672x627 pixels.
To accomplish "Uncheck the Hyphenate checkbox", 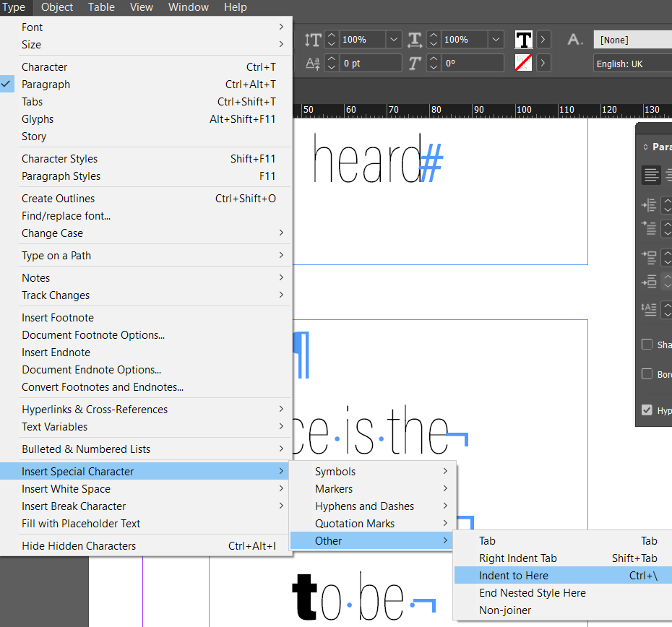I will click(647, 410).
